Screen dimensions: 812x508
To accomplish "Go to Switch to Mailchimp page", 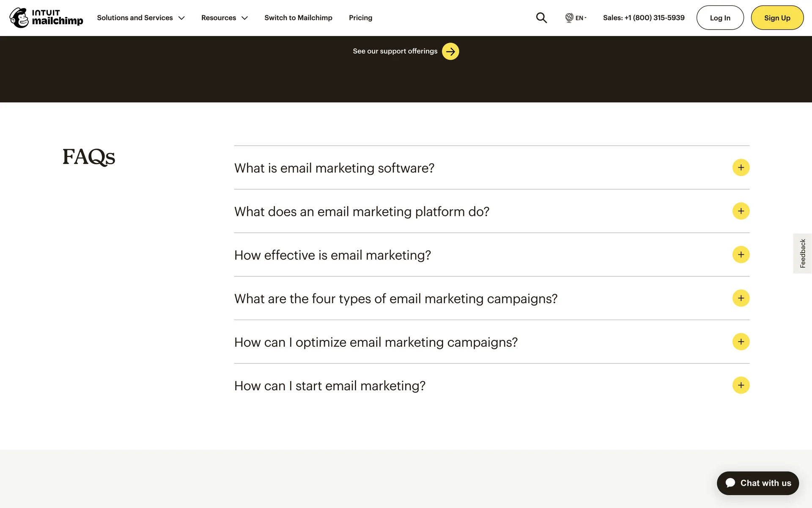I will (x=298, y=18).
